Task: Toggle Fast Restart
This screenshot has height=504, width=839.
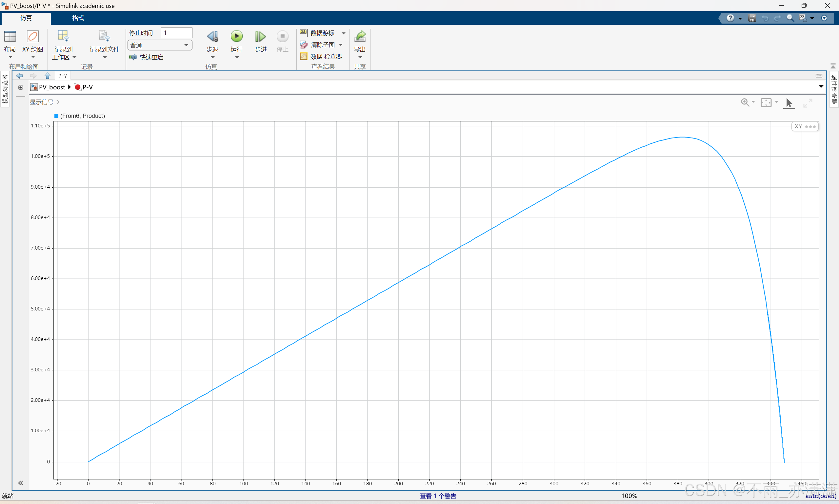Action: [147, 57]
